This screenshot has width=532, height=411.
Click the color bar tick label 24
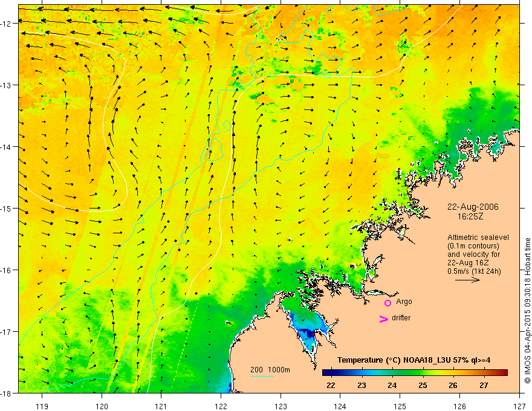tap(392, 385)
